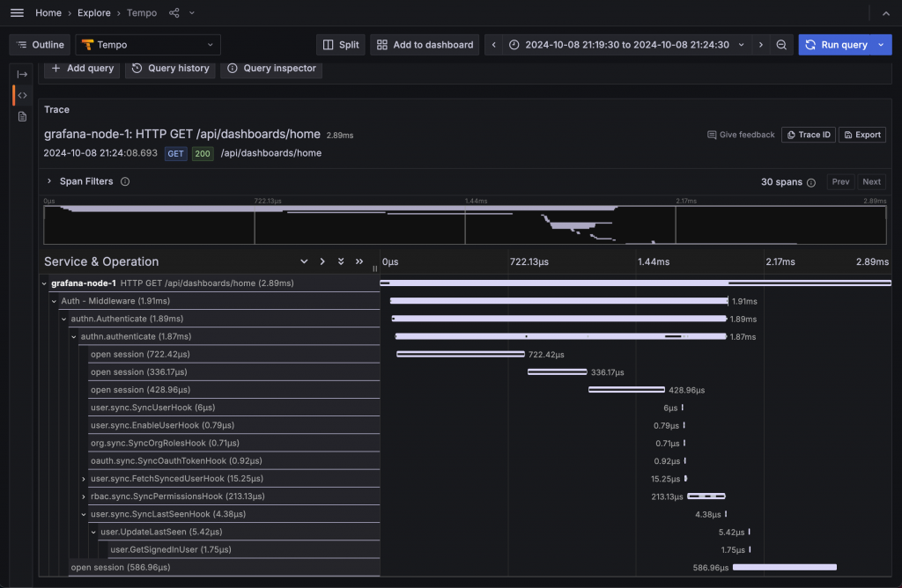Click the info icon beside 30 spans
This screenshot has height=588, width=902.
click(x=811, y=183)
